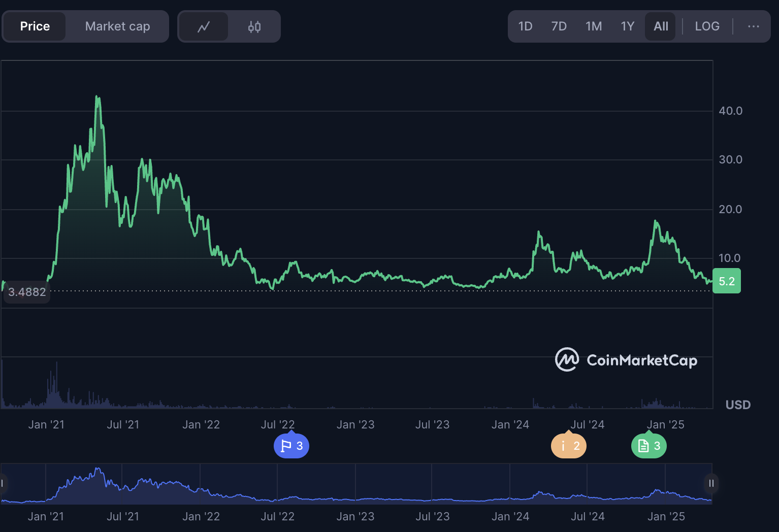Set time range to 1M

pos(593,26)
